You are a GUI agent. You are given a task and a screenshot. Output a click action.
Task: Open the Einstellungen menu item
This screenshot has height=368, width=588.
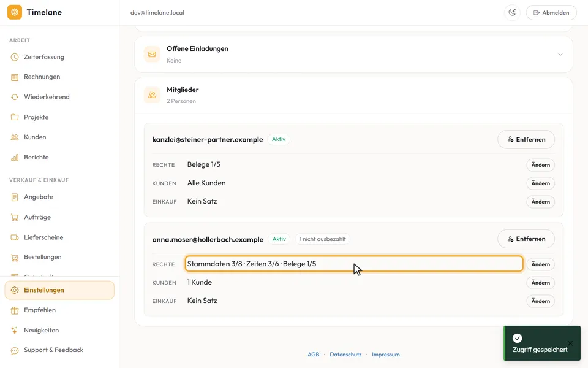(x=59, y=290)
